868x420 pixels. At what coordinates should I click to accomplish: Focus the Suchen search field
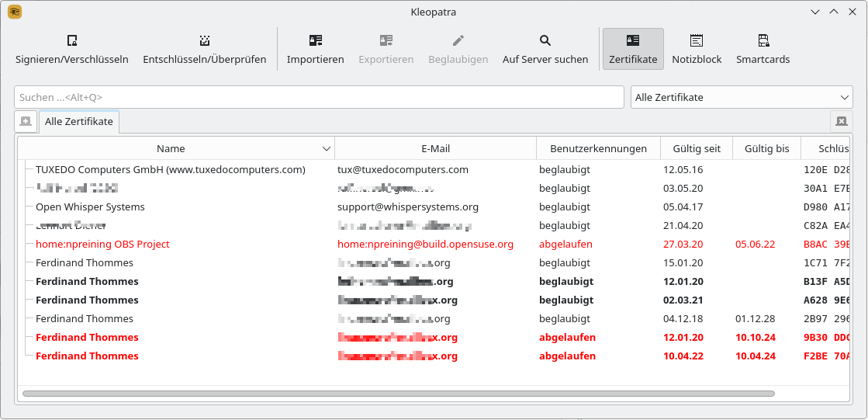pyautogui.click(x=319, y=97)
